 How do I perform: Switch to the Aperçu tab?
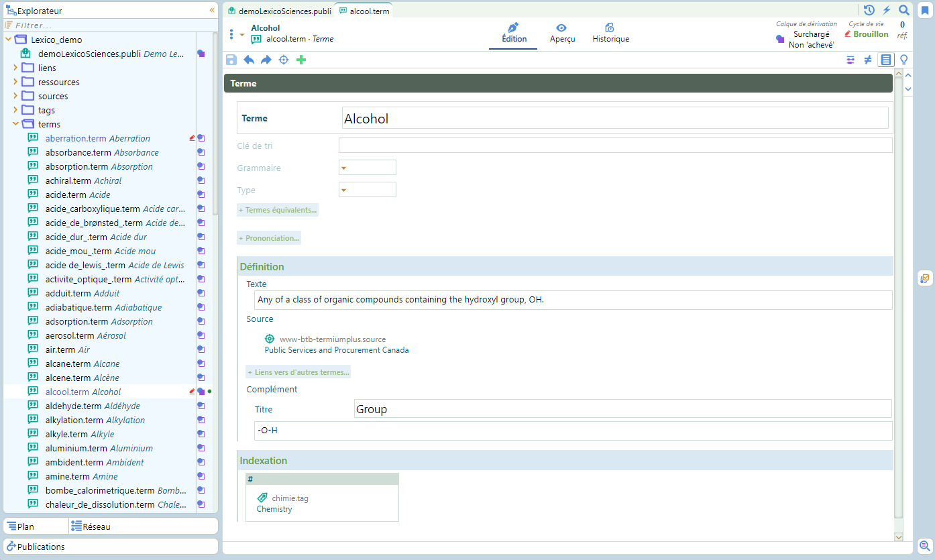(x=561, y=33)
